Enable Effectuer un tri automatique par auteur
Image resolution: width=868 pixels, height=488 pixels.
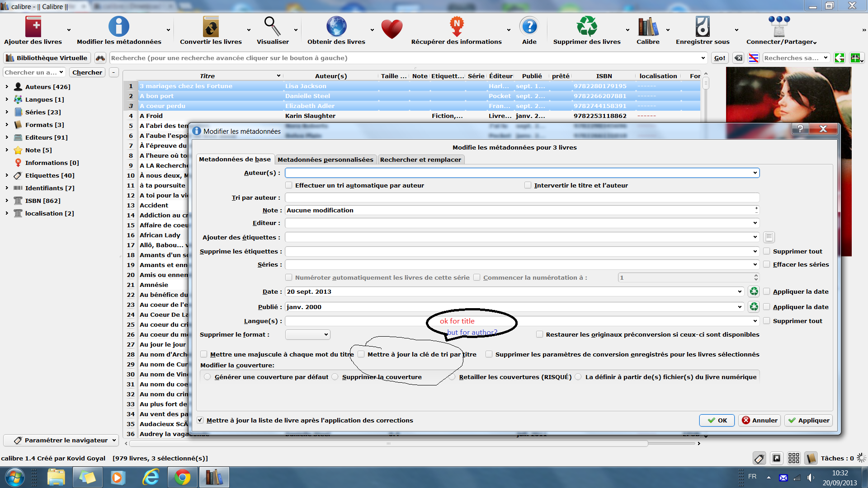[x=289, y=185]
